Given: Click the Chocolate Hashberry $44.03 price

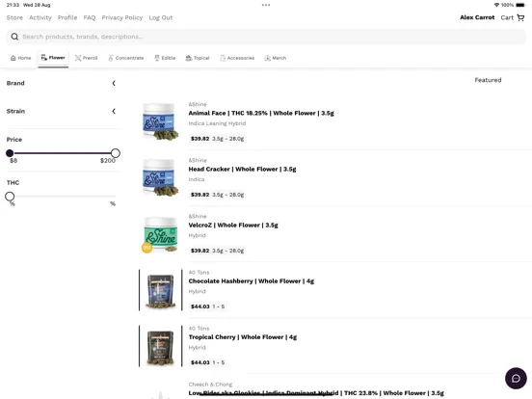Looking at the screenshot, I should coord(200,306).
